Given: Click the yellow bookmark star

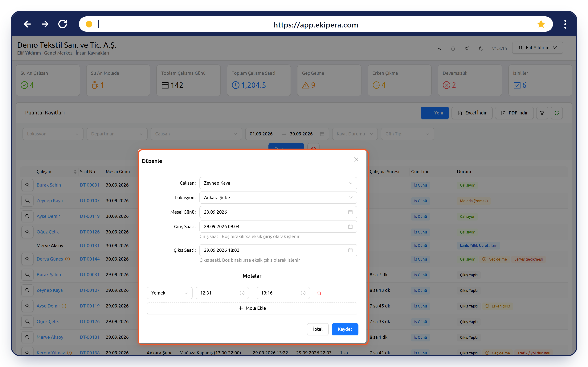Looking at the screenshot, I should click(x=541, y=24).
